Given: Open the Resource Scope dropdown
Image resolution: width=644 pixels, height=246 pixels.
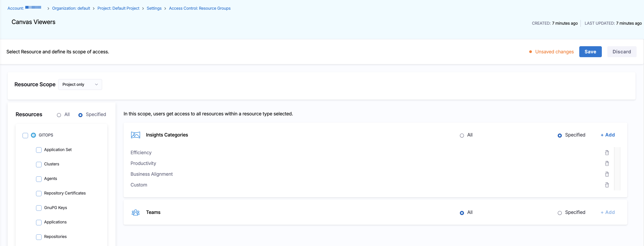Looking at the screenshot, I should click(x=80, y=85).
